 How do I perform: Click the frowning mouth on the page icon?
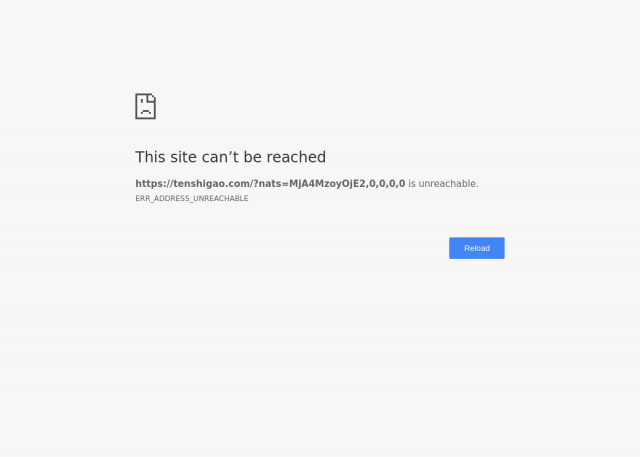tap(146, 111)
